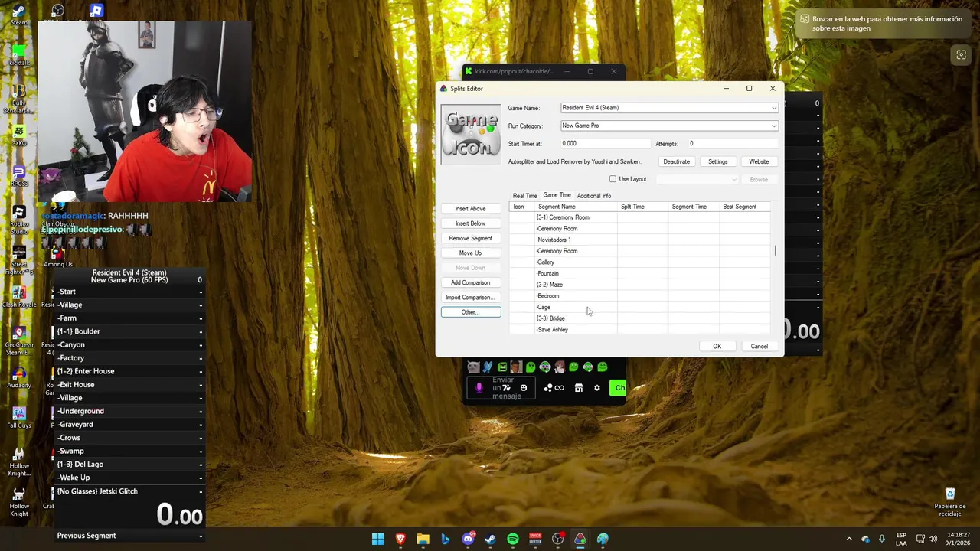Click the Game Icon image in Splits Editor
This screenshot has height=551, width=980.
pos(471,134)
